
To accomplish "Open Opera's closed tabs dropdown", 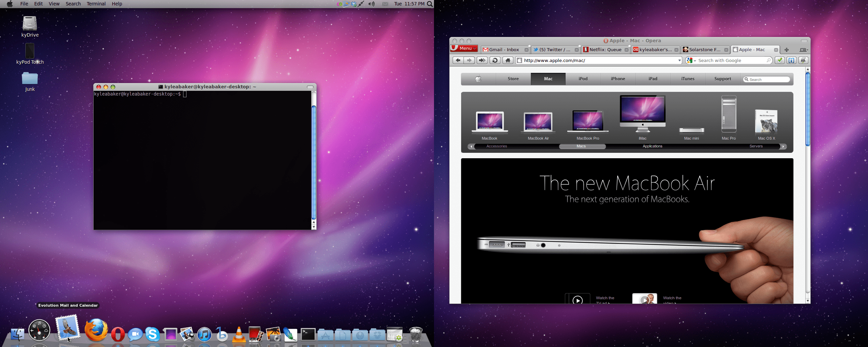I will click(804, 50).
